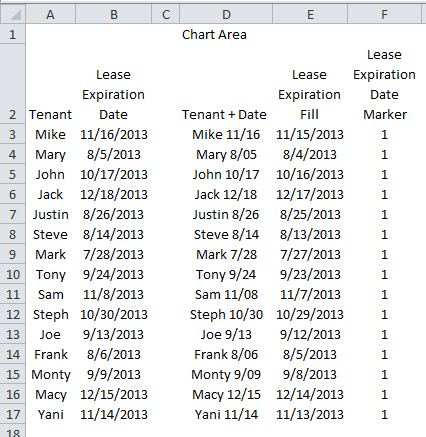This screenshot has height=437, width=426.
Task: Select row 17 header
Action: click(13, 414)
